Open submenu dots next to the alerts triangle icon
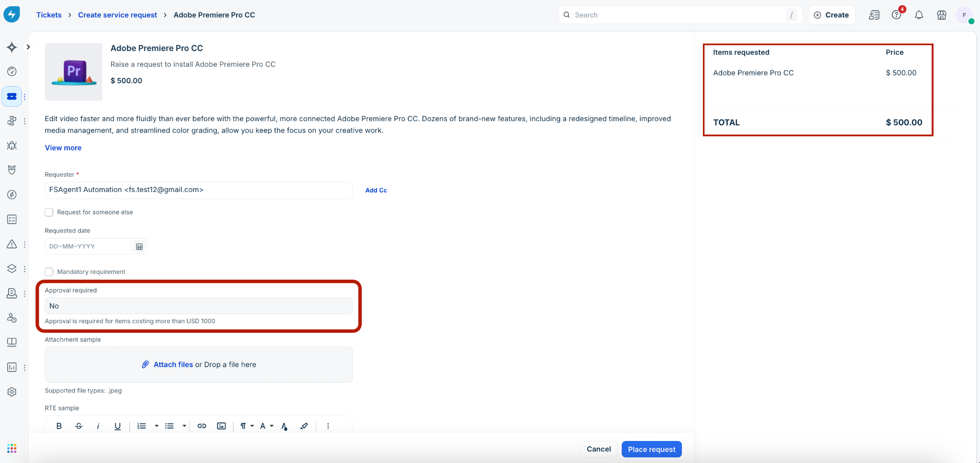The image size is (980, 463). point(24,244)
